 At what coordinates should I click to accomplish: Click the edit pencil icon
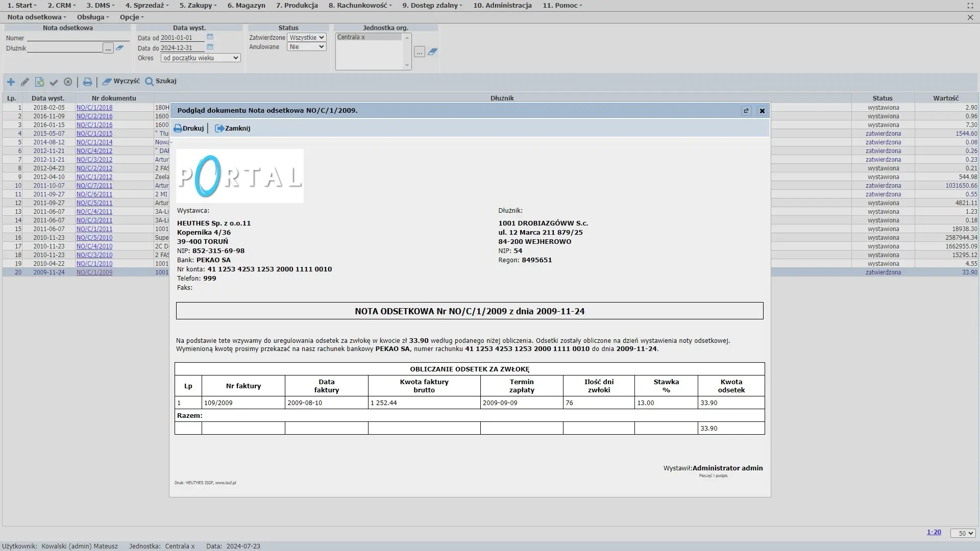click(25, 82)
